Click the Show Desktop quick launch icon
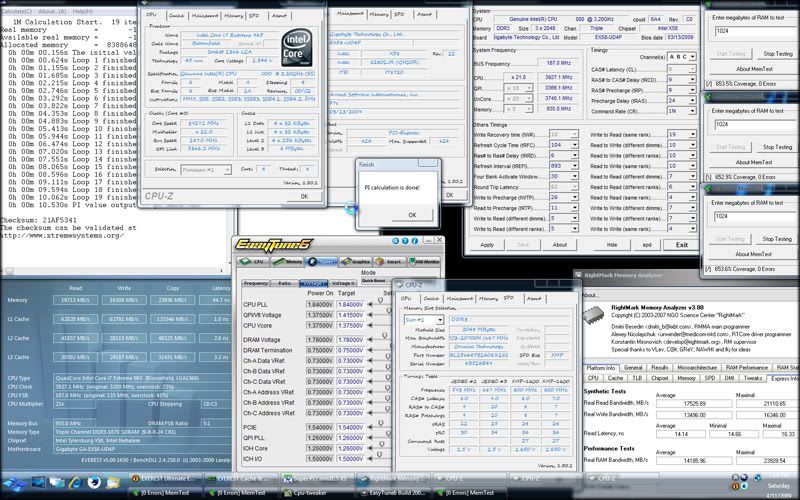Screen dimensions: 800x500 pyautogui.click(x=38, y=482)
